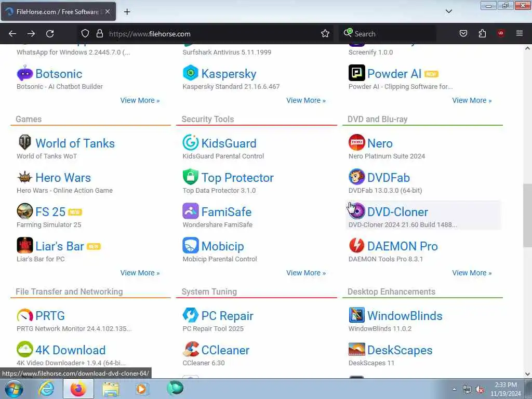Save page to Pocket icon
The image size is (532, 399).
463,33
